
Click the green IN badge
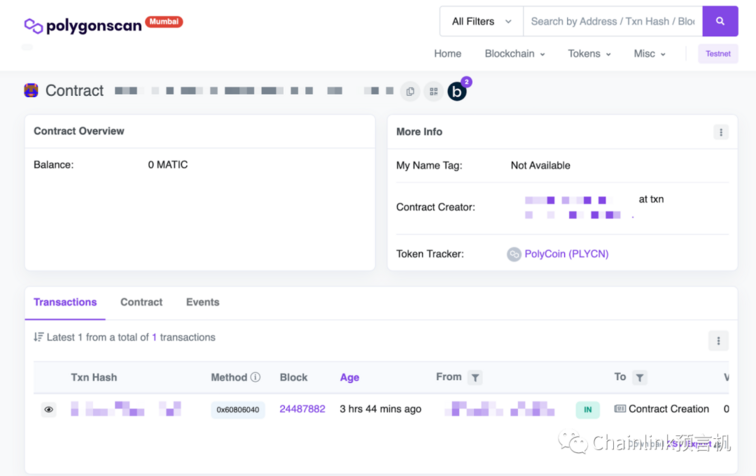coord(588,410)
